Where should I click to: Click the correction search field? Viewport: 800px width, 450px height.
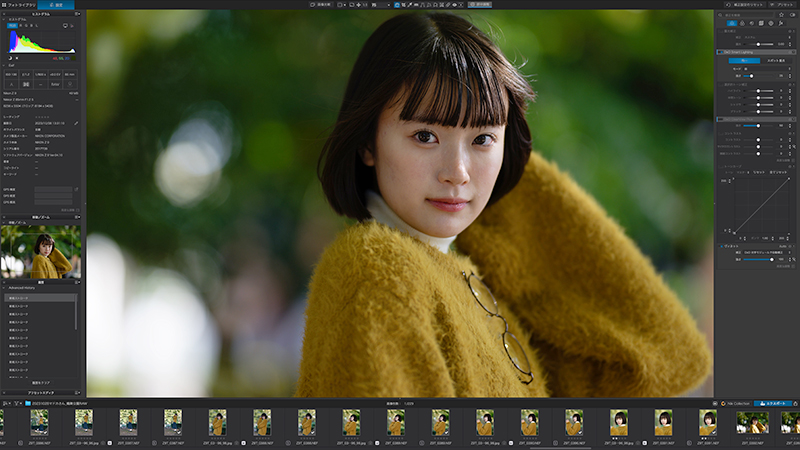[x=747, y=15]
